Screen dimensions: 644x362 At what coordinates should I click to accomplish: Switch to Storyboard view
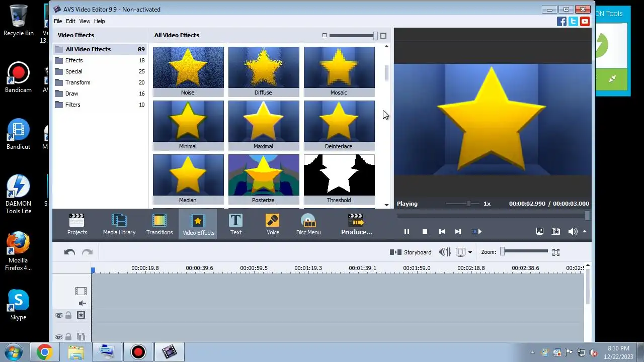point(411,252)
